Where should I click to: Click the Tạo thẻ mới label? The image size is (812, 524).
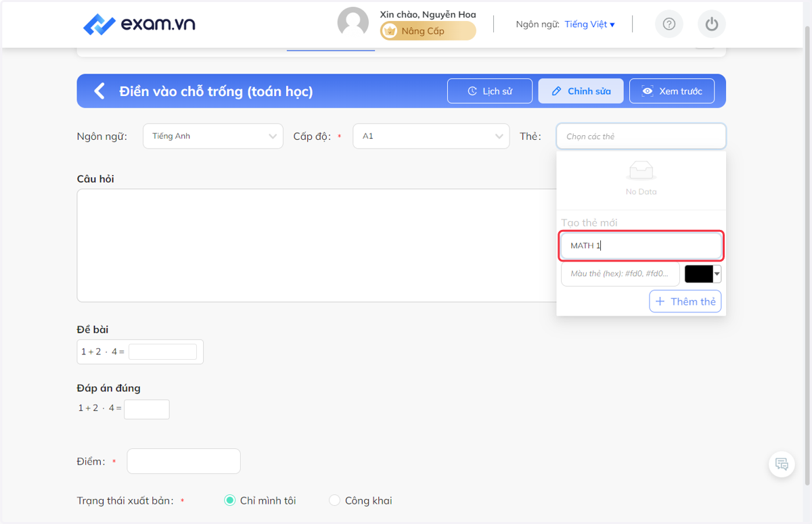point(589,222)
